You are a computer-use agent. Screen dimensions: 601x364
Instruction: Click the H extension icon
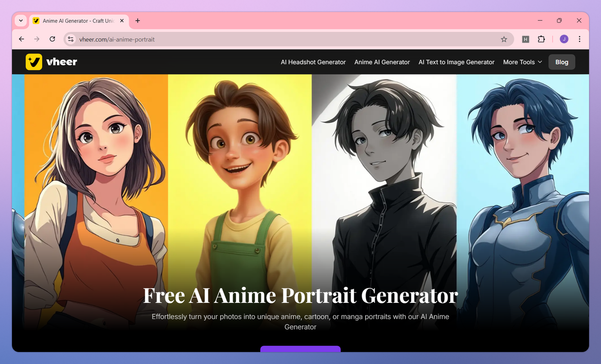525,39
